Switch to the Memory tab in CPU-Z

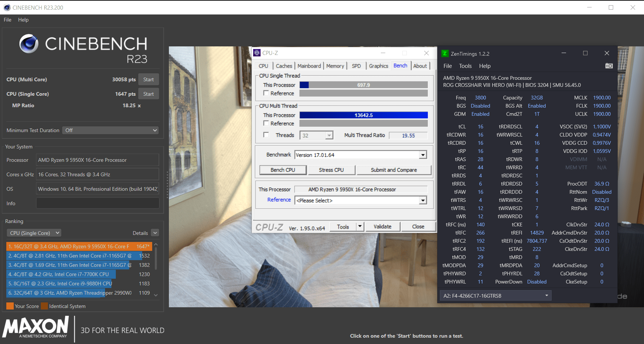point(335,66)
